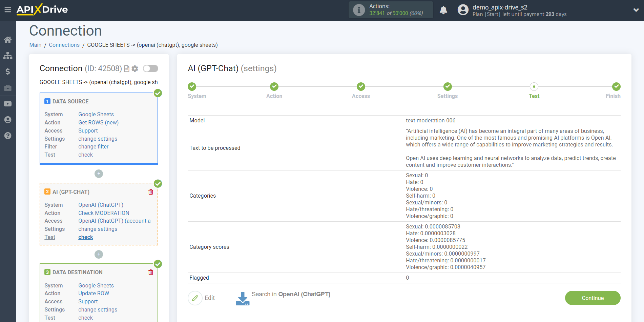The width and height of the screenshot is (644, 322).
Task: Open the help question mark icon
Action: [8, 136]
